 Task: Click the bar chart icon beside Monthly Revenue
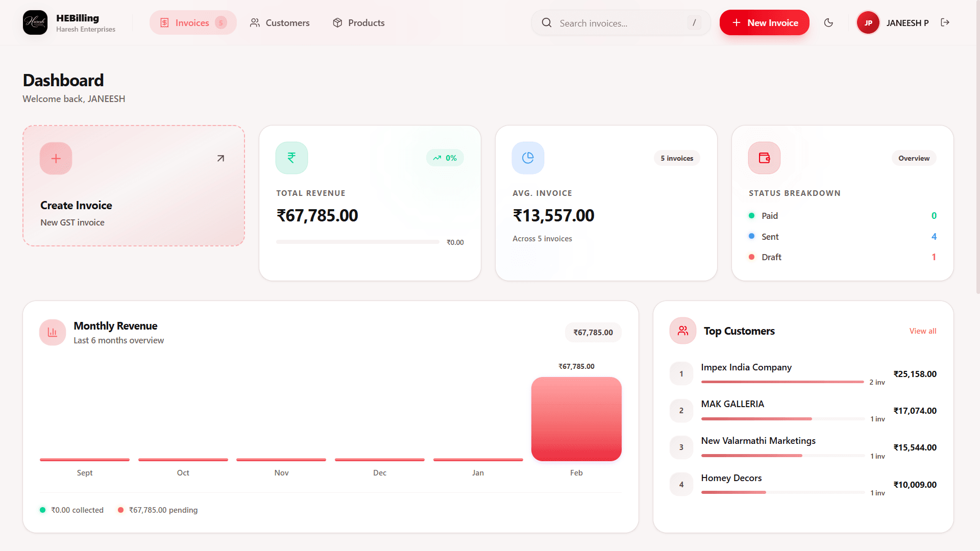click(53, 332)
